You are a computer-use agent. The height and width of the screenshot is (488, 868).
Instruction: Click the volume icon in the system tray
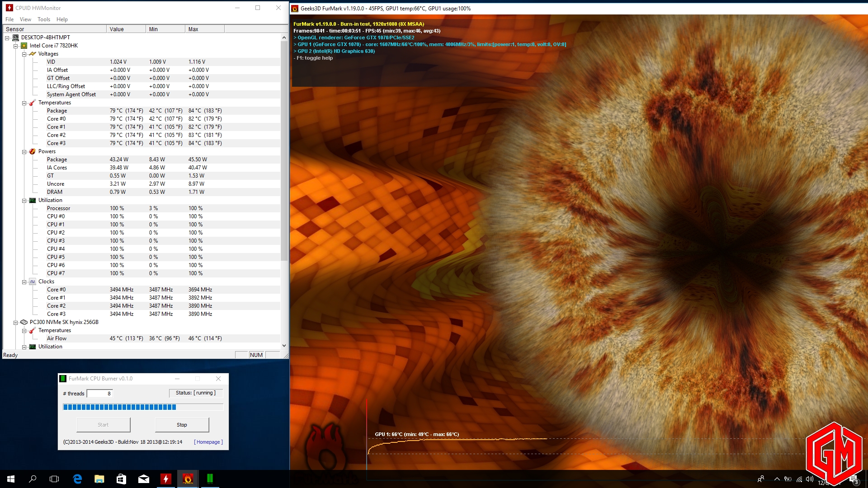tap(810, 479)
